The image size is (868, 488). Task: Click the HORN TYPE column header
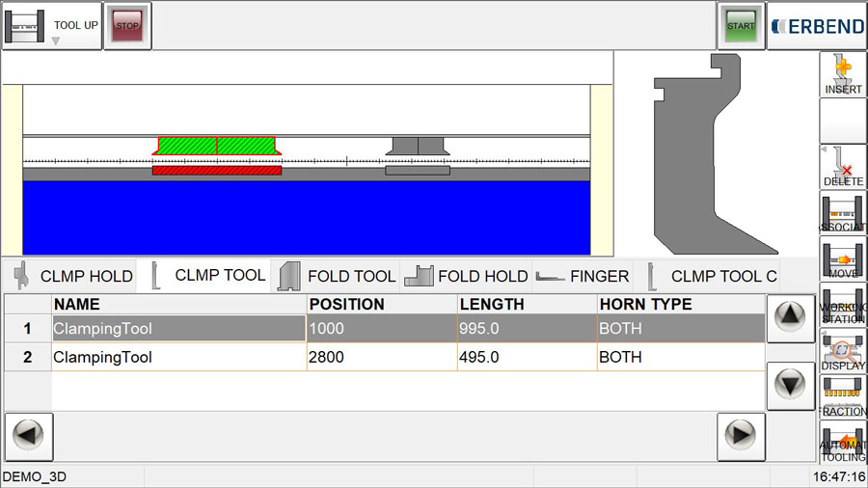(x=681, y=305)
